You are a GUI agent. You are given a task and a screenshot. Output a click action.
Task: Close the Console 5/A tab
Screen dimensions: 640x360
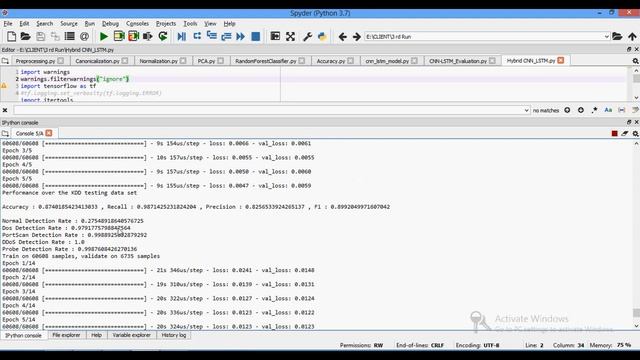pyautogui.click(x=49, y=133)
